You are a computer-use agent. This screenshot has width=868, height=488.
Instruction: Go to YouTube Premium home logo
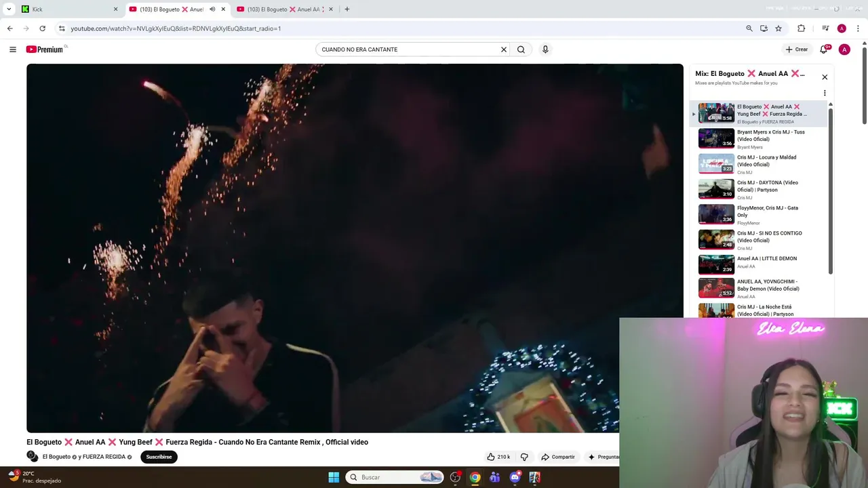(45, 49)
